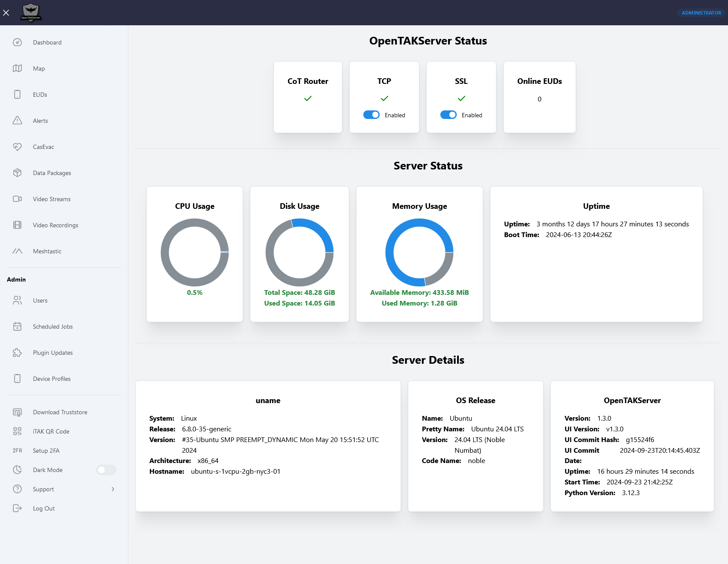Disable the TCP Enabled toggle

click(x=371, y=115)
